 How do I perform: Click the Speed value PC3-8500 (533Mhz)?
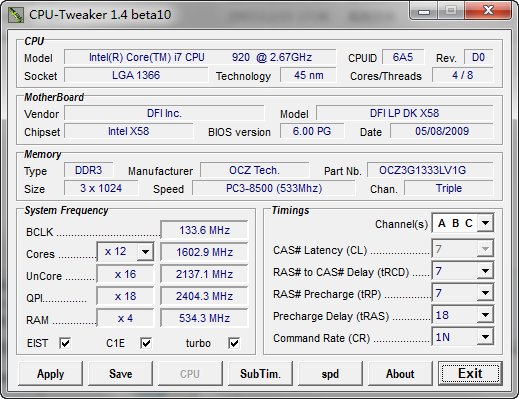pos(274,188)
